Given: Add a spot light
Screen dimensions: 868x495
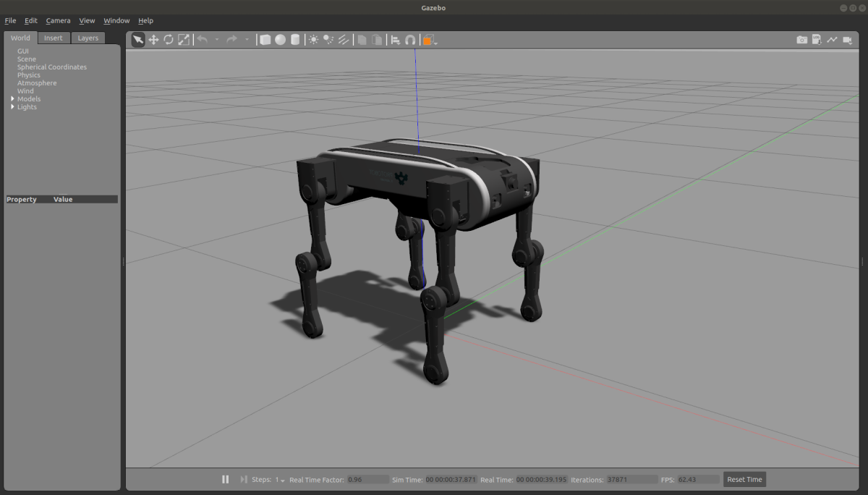Looking at the screenshot, I should point(328,40).
